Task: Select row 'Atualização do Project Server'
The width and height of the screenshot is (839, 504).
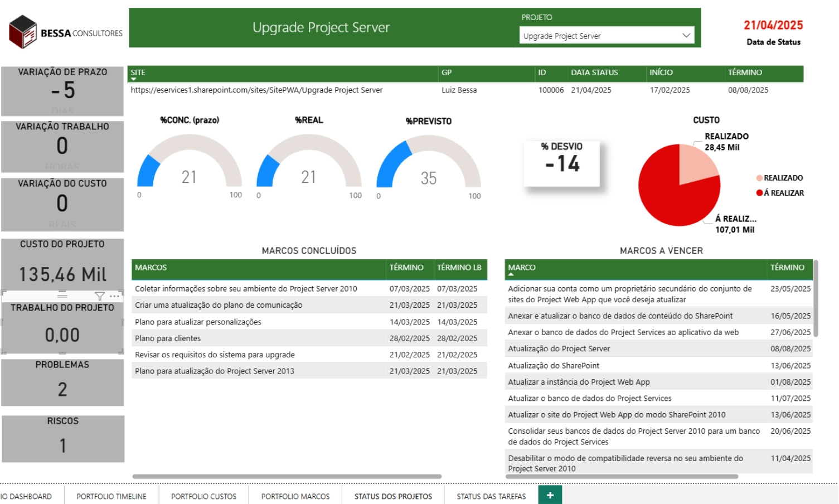Action: click(659, 348)
